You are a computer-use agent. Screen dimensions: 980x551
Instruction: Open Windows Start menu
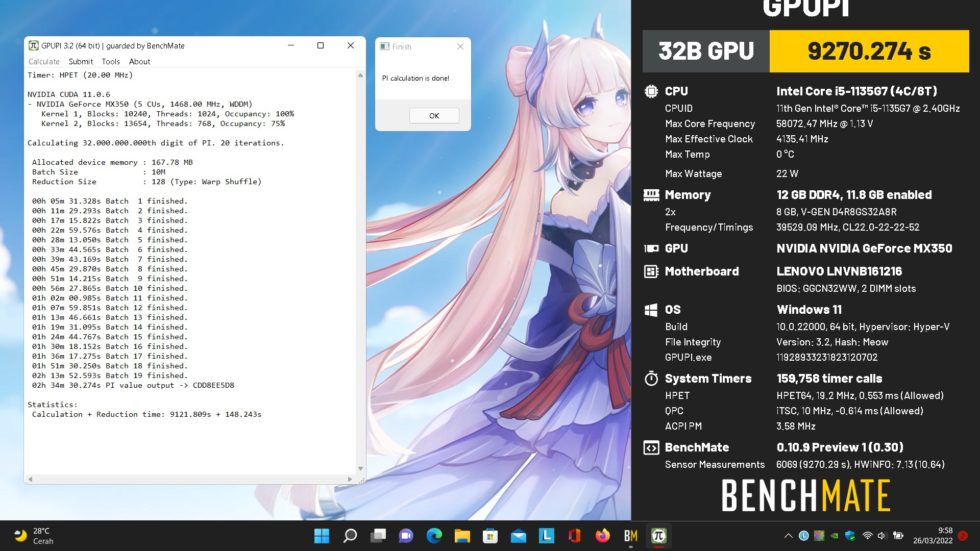(322, 536)
